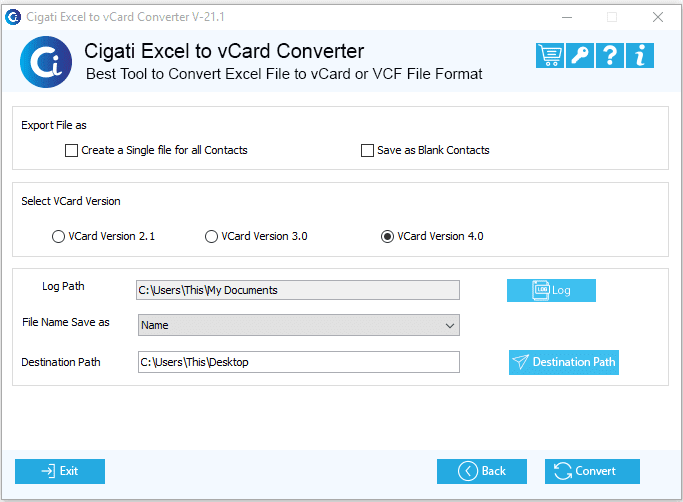Enable Create a Single file for all Contacts
The width and height of the screenshot is (683, 502).
point(71,150)
